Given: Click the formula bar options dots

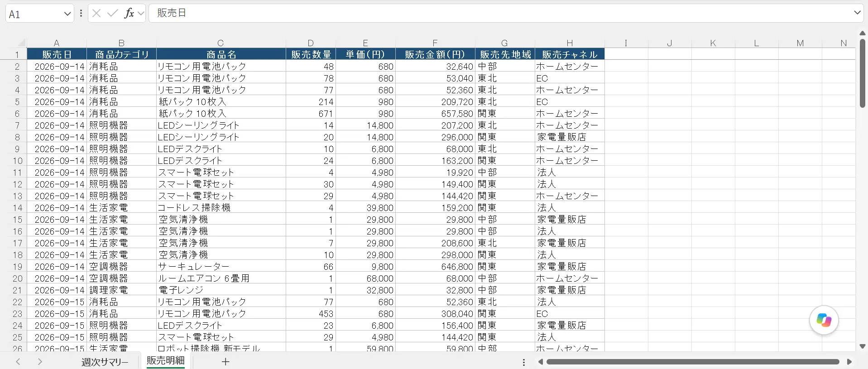Looking at the screenshot, I should [81, 14].
